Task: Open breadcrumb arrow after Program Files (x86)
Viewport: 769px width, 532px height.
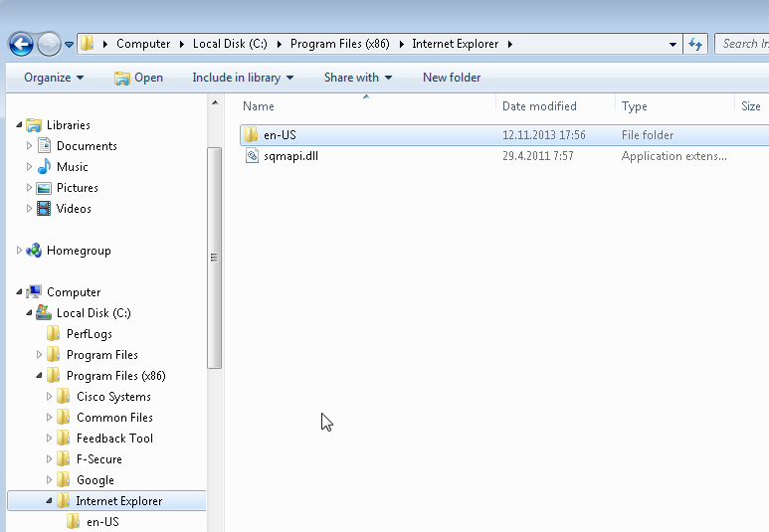Action: coord(401,44)
